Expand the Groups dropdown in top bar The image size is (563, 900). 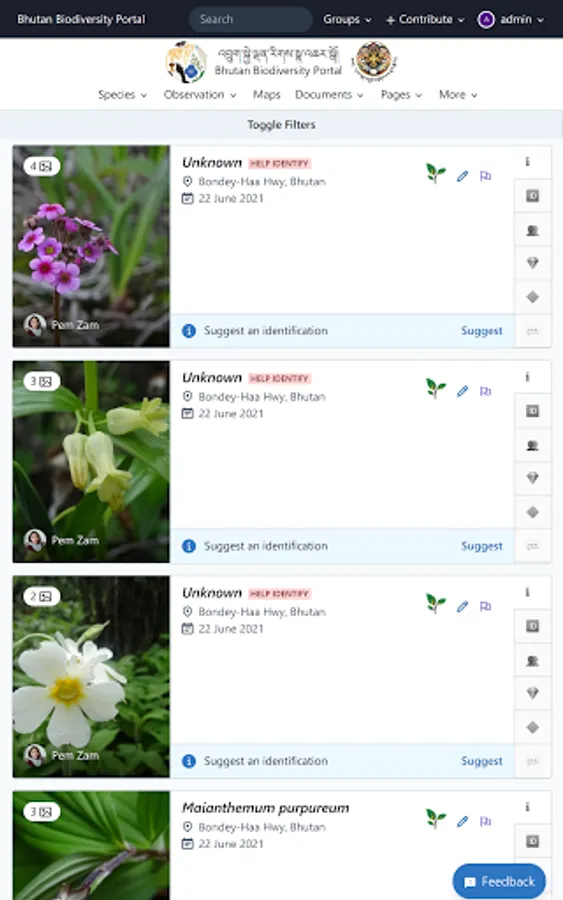pos(347,20)
